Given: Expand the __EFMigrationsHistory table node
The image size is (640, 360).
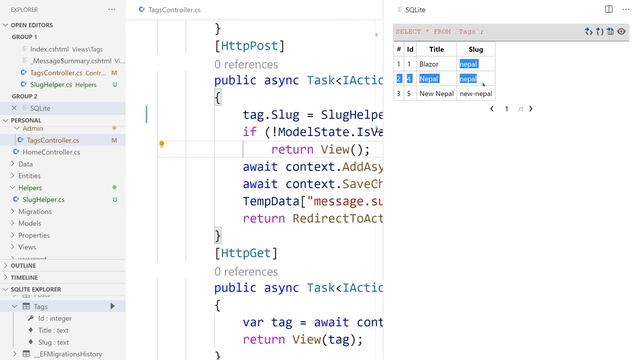Looking at the screenshot, I should click(x=15, y=354).
